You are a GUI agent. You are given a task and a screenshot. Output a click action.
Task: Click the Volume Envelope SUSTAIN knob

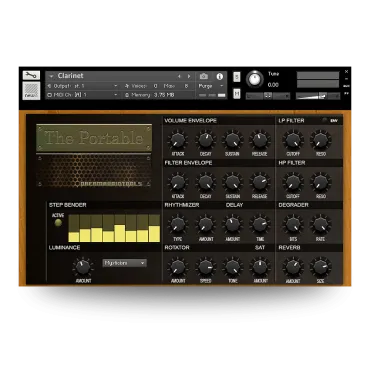(x=232, y=140)
